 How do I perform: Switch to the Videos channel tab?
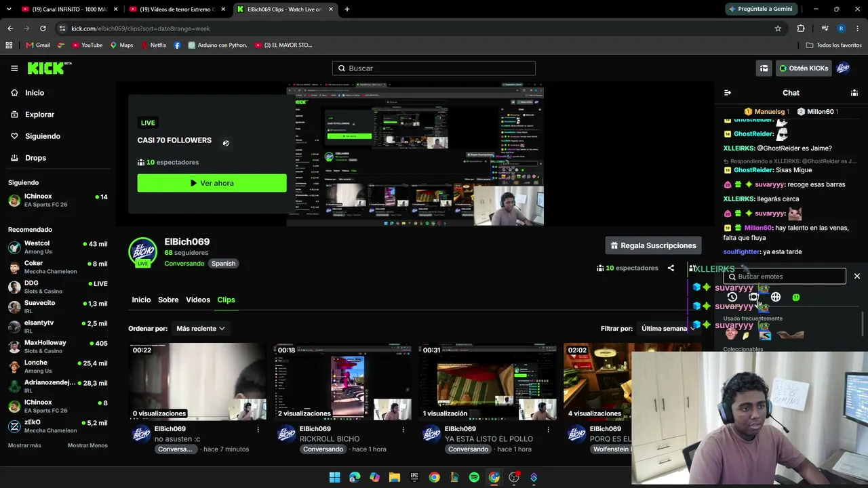198,300
